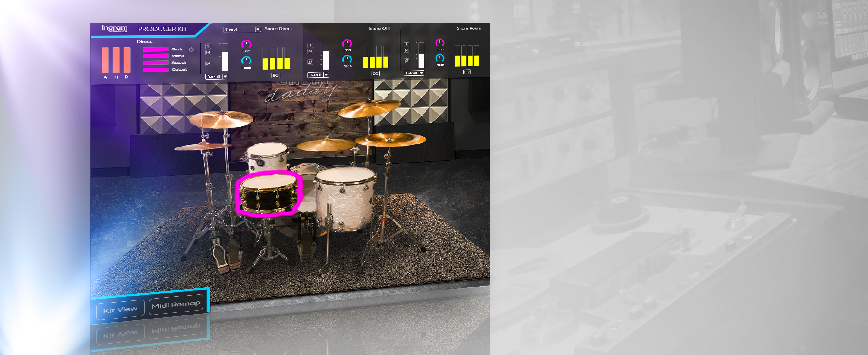Image resolution: width=868 pixels, height=355 pixels.
Task: Click the arrow on Snare Direct's Default dropdown
Action: click(x=225, y=77)
